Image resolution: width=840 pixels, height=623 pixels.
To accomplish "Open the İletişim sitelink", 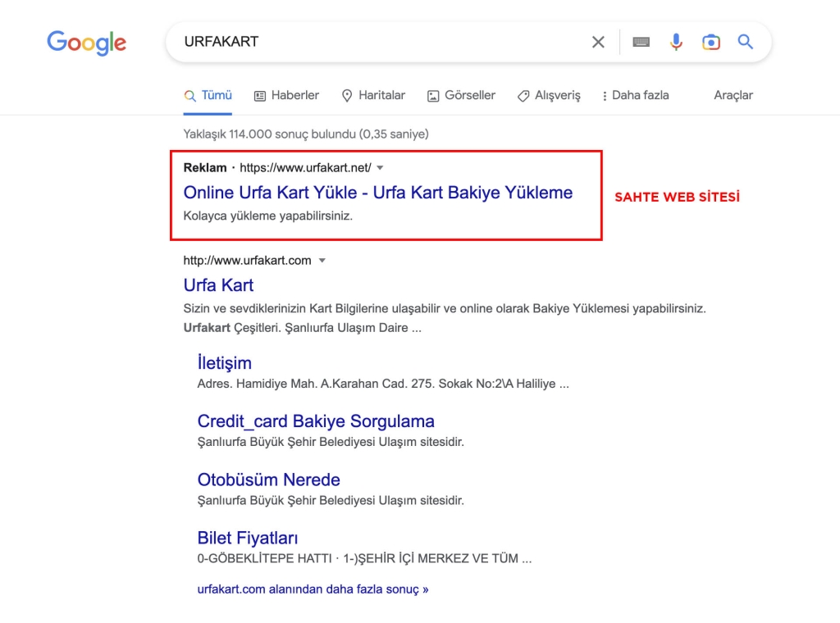I will pyautogui.click(x=224, y=363).
